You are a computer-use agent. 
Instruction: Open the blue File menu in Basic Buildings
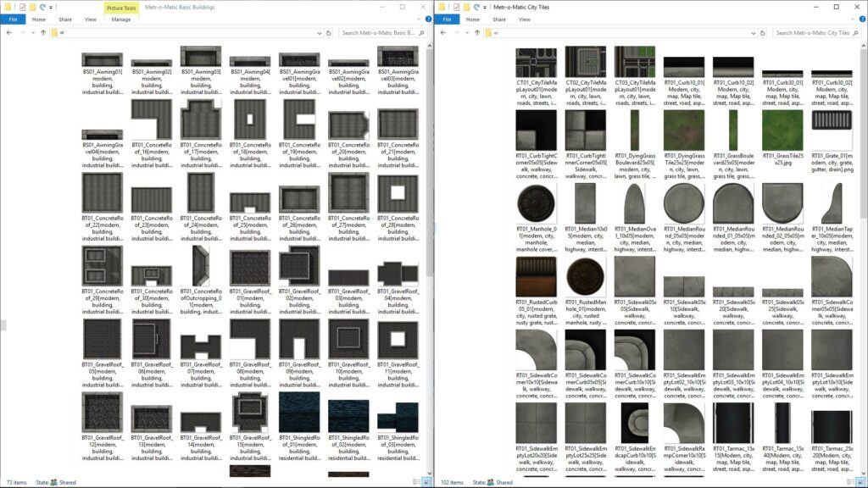(x=13, y=19)
